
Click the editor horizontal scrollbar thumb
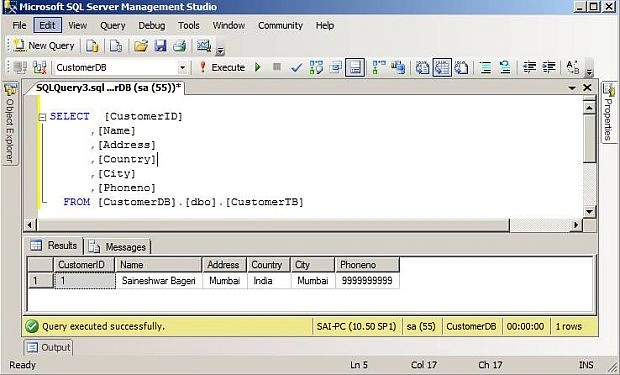[273, 225]
